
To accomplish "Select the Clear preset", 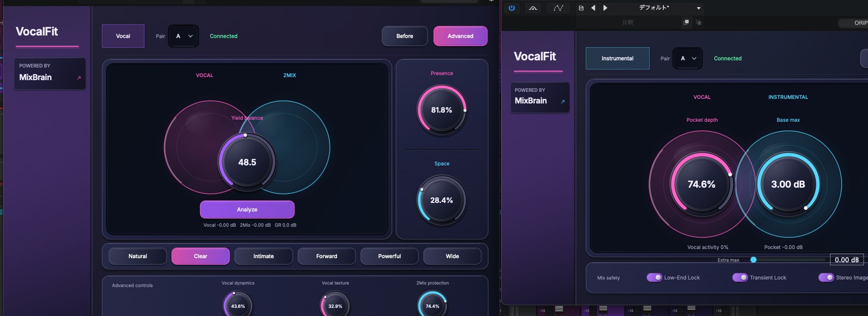I will 201,256.
